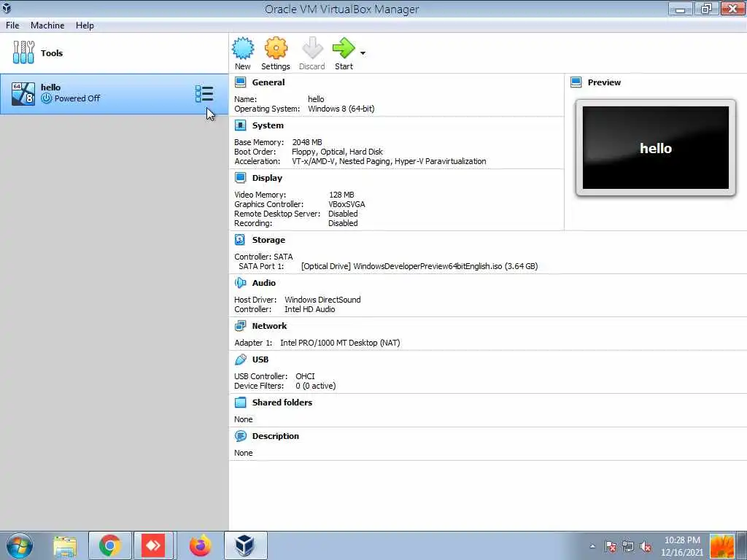Open the Display settings header link
Viewport: 747px width, 560px height.
click(x=267, y=178)
